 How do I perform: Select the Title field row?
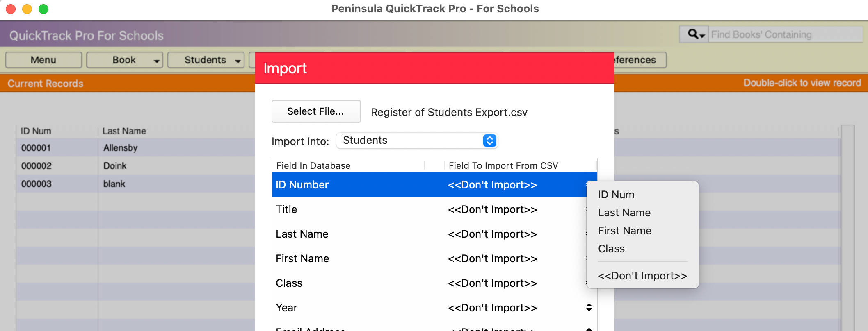434,209
